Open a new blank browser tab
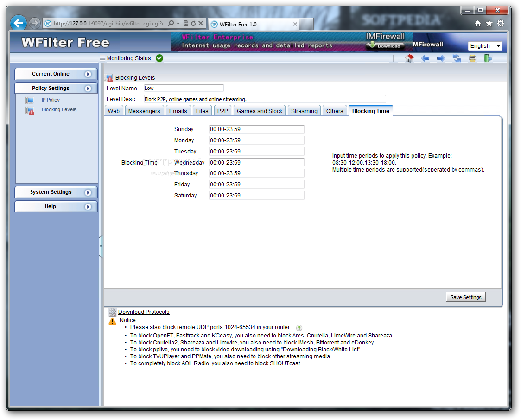 (x=307, y=24)
